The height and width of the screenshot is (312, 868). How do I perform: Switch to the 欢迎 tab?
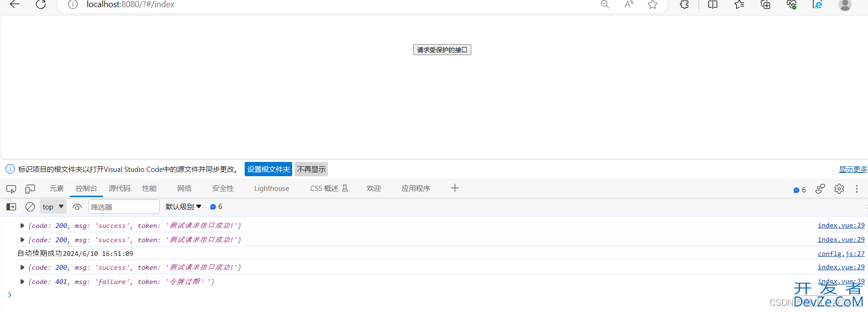374,189
